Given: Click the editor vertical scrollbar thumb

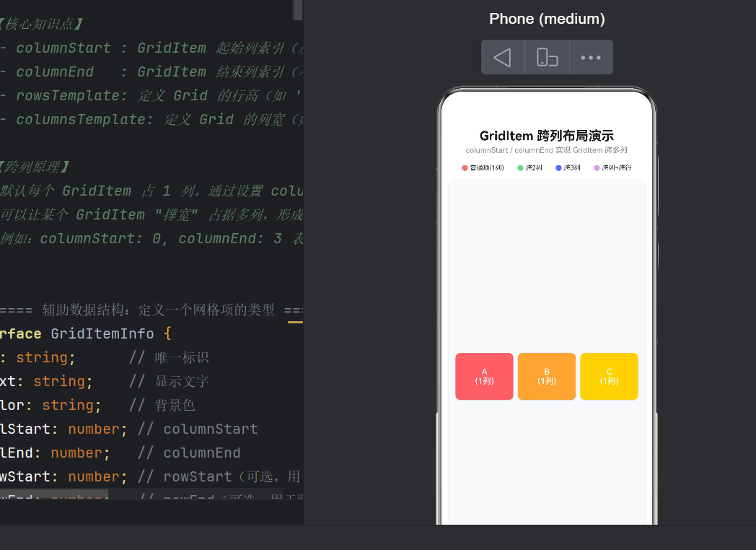Looking at the screenshot, I should (x=297, y=9).
